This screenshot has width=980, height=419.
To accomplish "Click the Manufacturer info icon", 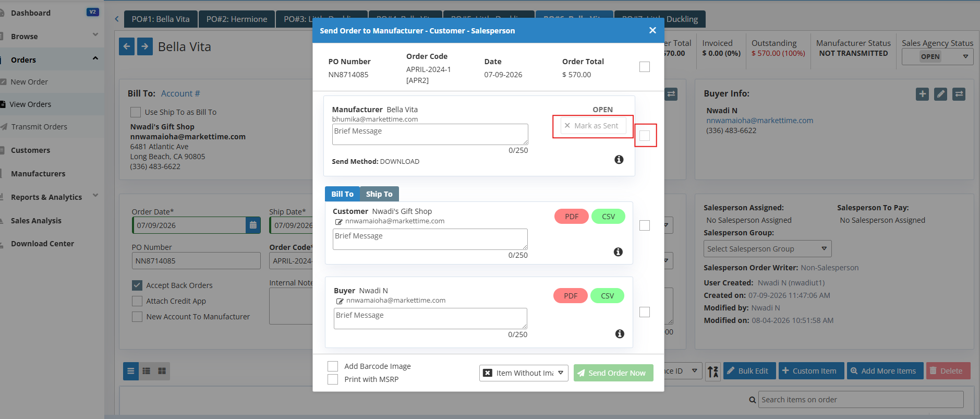I will (619, 160).
